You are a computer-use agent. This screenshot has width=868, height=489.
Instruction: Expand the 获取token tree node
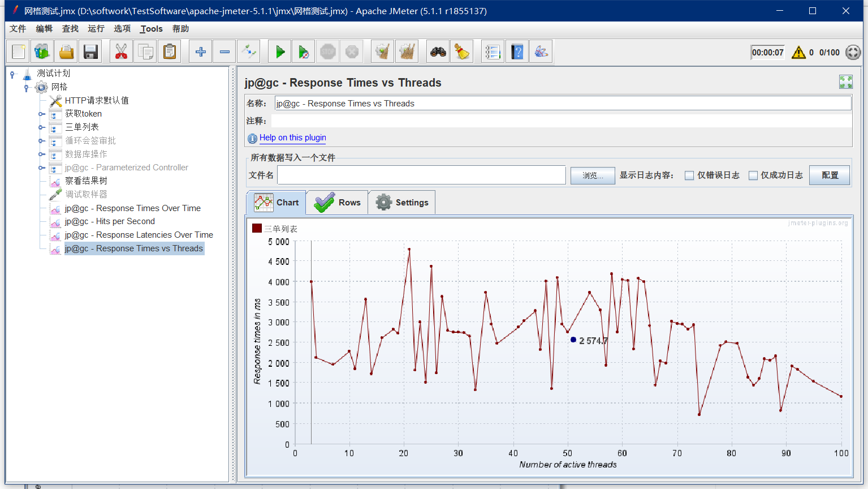pyautogui.click(x=41, y=114)
